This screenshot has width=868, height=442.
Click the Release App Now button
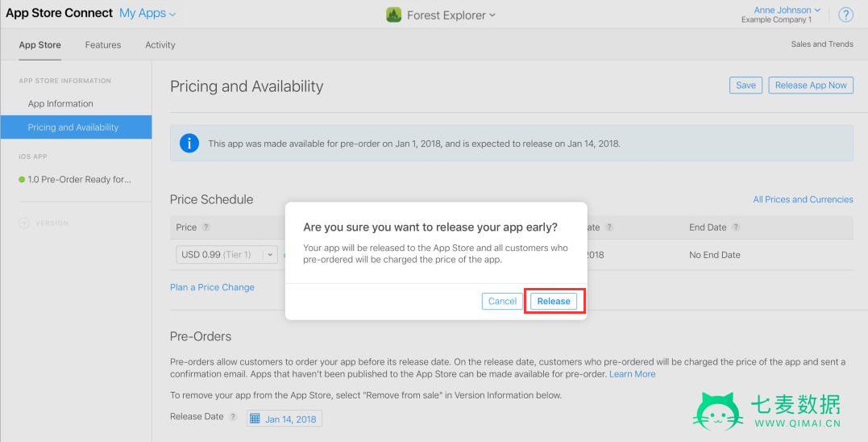[811, 85]
